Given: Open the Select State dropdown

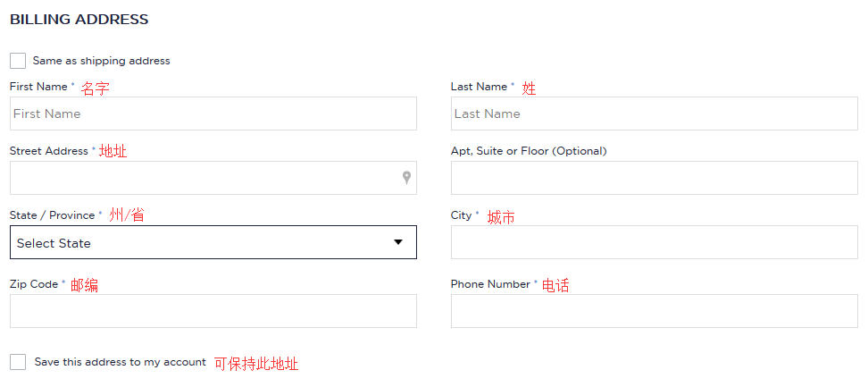Looking at the screenshot, I should (x=213, y=242).
